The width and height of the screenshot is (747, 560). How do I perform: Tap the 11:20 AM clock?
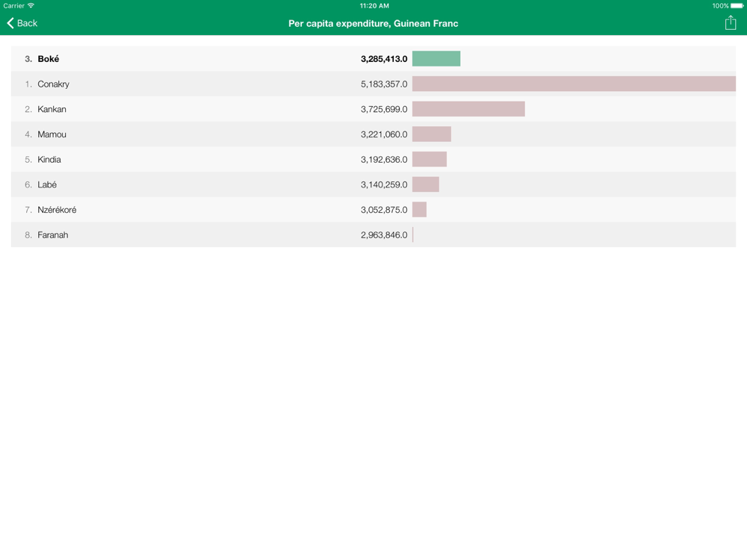pyautogui.click(x=374, y=6)
